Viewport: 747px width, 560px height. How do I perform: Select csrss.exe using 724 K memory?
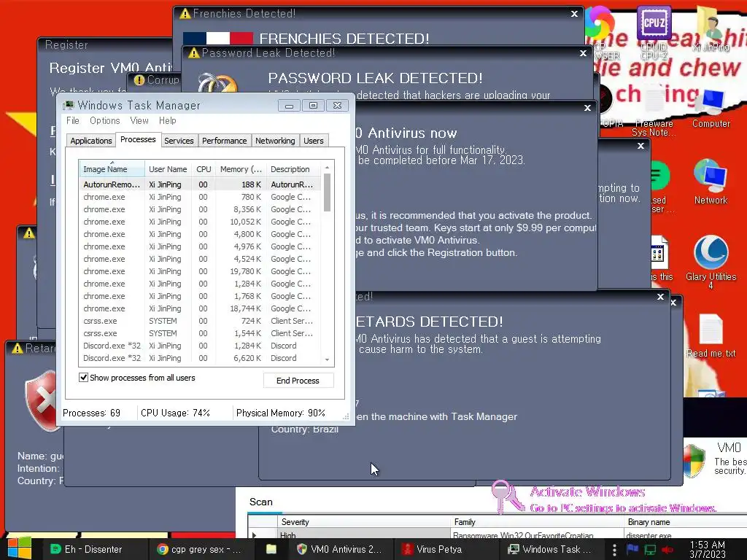200,321
